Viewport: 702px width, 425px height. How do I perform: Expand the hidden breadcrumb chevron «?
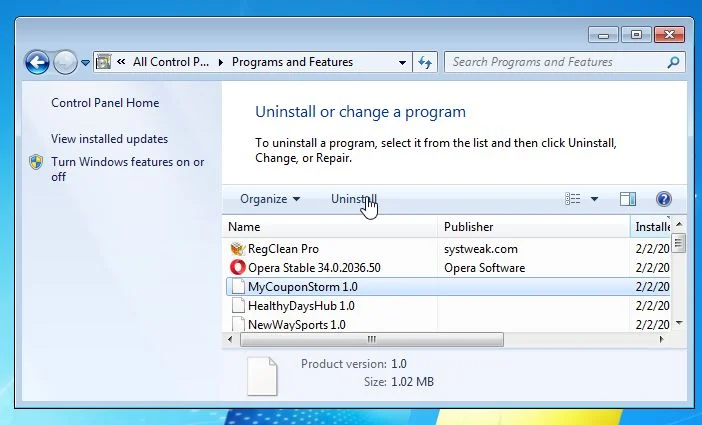121,62
